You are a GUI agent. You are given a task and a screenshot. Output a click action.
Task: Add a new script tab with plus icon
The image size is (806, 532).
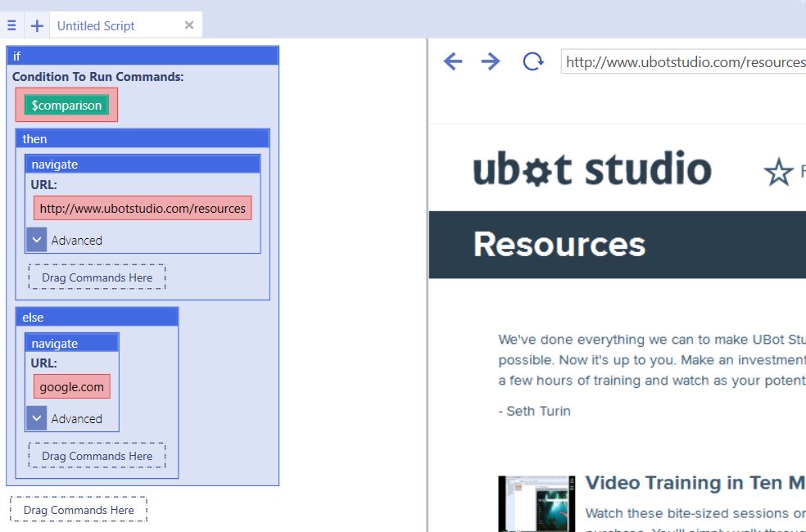click(x=37, y=25)
